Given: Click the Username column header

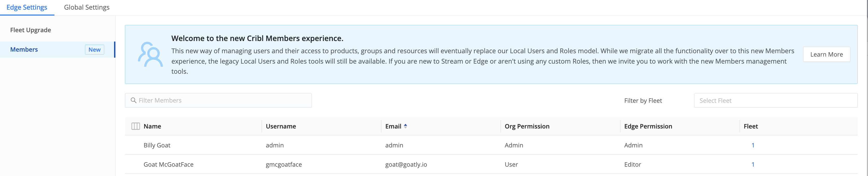Looking at the screenshot, I should coord(281,126).
